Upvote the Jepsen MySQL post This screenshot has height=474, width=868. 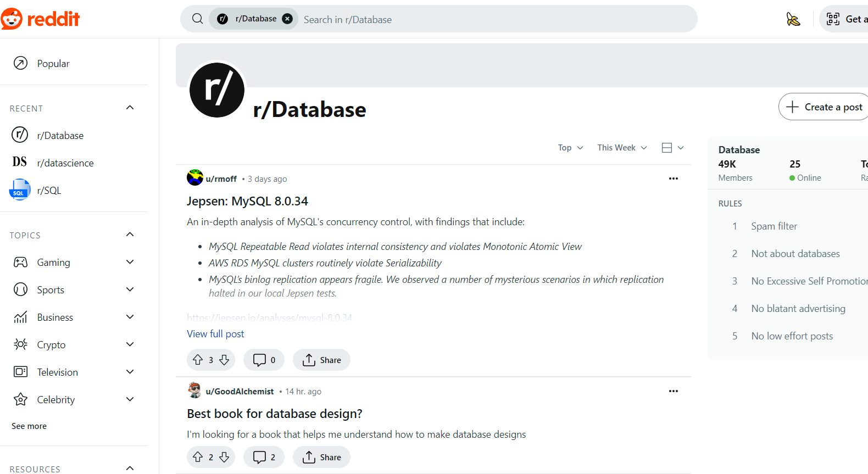click(198, 360)
